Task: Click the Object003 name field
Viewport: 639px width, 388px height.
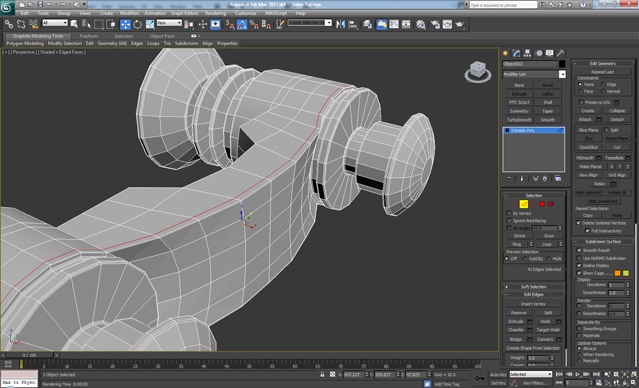Action: coord(530,64)
